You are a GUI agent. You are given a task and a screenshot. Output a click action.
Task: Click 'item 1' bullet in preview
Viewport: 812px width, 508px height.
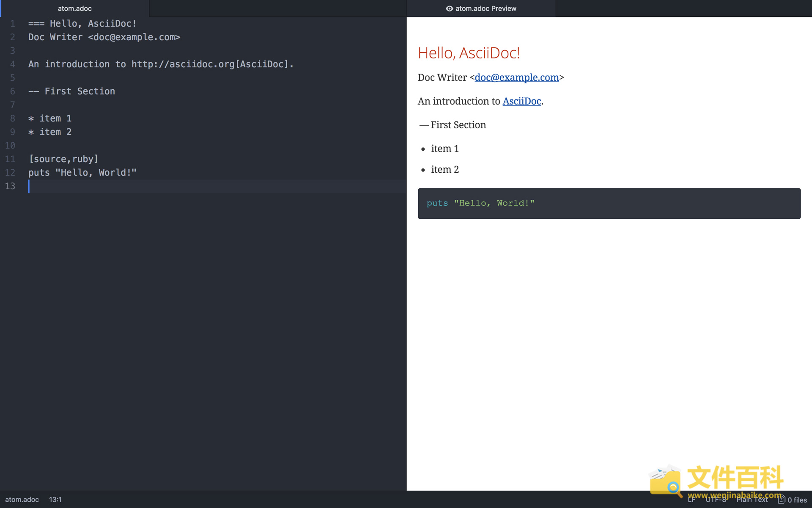[445, 149]
